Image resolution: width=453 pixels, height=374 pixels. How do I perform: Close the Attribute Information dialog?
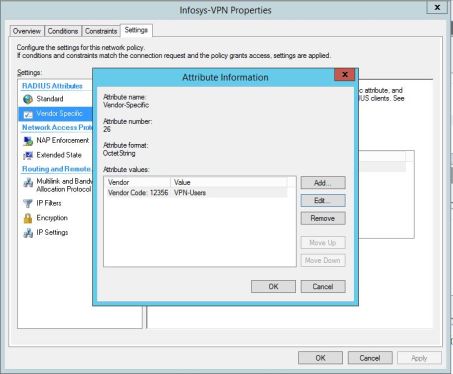coord(345,74)
